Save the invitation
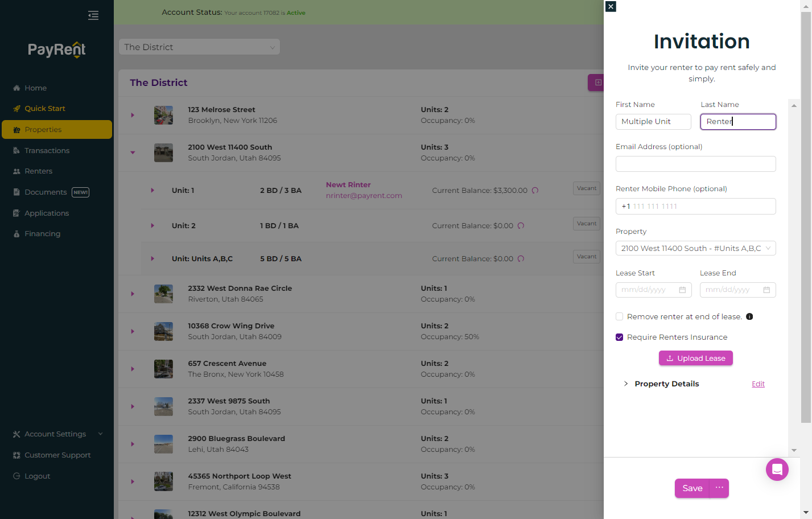This screenshot has width=812, height=519. coord(692,488)
